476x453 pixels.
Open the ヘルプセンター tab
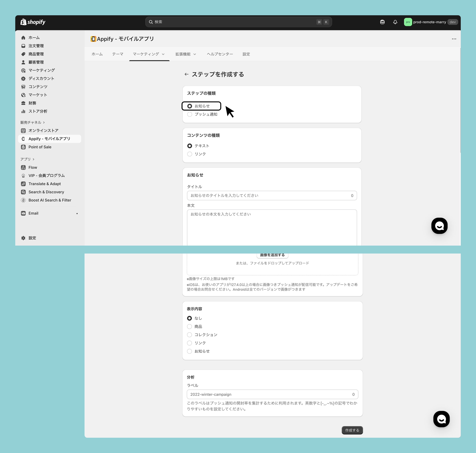pos(220,54)
